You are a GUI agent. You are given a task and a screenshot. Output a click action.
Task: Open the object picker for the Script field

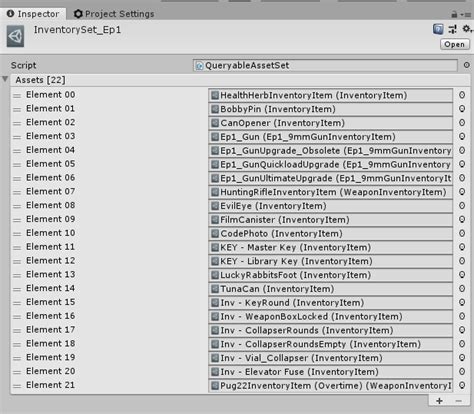pos(467,65)
